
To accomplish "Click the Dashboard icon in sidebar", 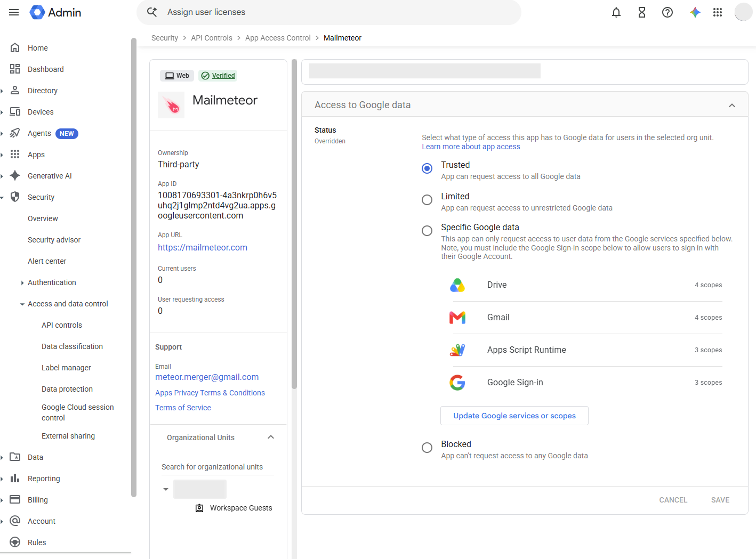I will point(15,69).
